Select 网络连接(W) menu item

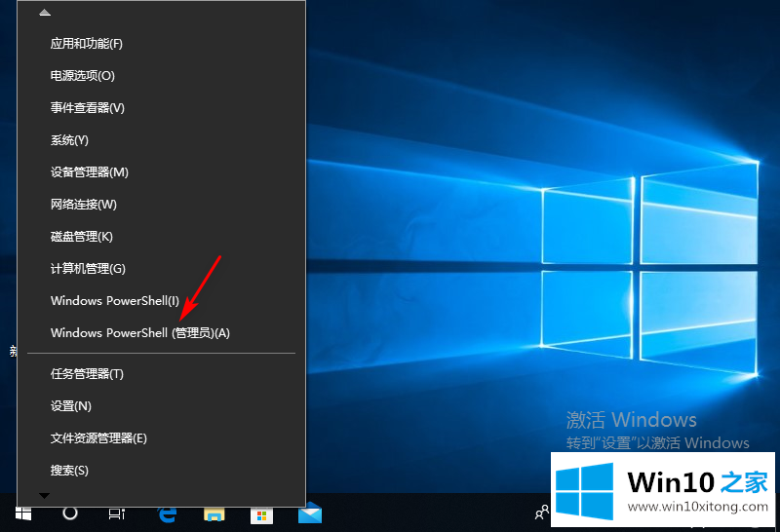(84, 205)
